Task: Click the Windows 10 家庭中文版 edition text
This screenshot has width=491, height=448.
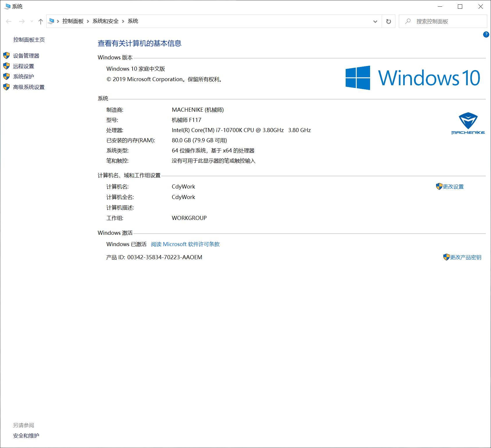Action: pos(136,69)
